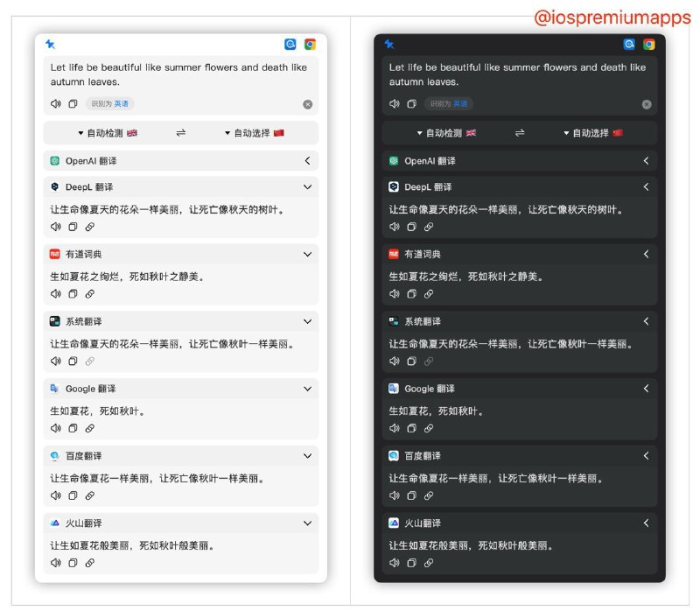Clear the source text with the ⊗ button
Viewport: 700px width, 611px height.
(x=307, y=104)
